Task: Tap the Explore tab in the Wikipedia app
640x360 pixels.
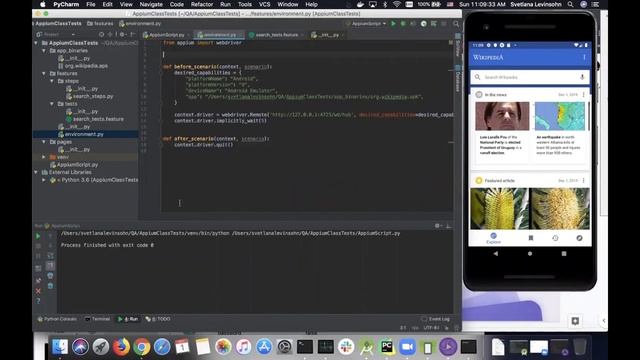Action: pos(493,238)
